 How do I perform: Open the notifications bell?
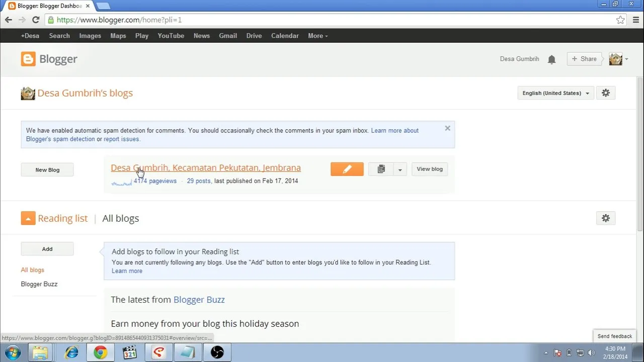point(551,59)
